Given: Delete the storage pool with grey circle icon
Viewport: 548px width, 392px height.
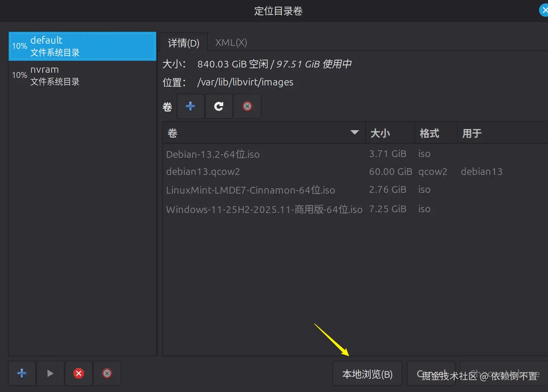Looking at the screenshot, I should point(107,373).
